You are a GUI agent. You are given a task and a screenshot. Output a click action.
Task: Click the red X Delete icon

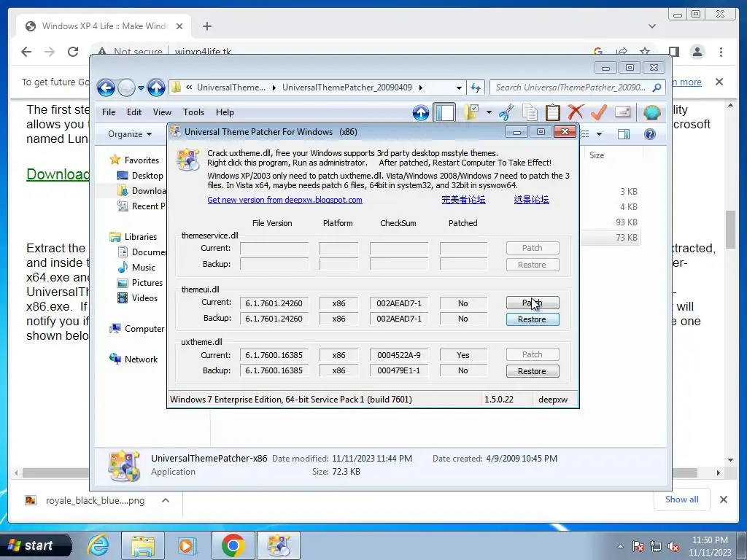click(576, 112)
